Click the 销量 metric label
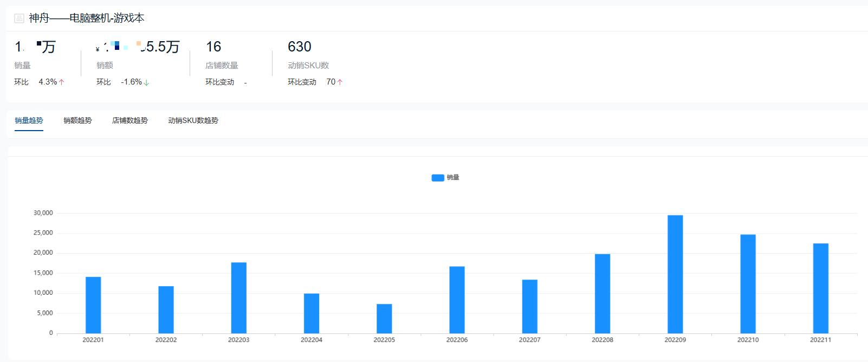The image size is (868, 362). coord(22,66)
